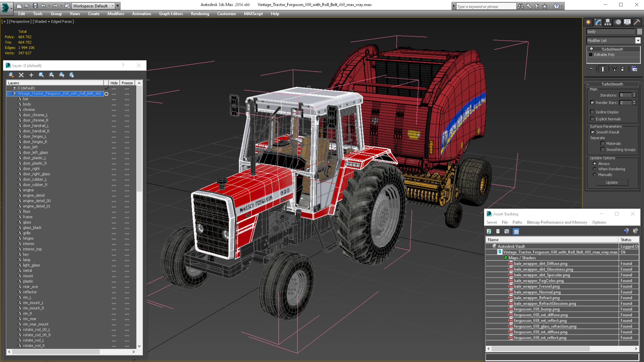Open the Workspace Default dropdown
Viewport: 644px width, 362px height.
coord(93,6)
